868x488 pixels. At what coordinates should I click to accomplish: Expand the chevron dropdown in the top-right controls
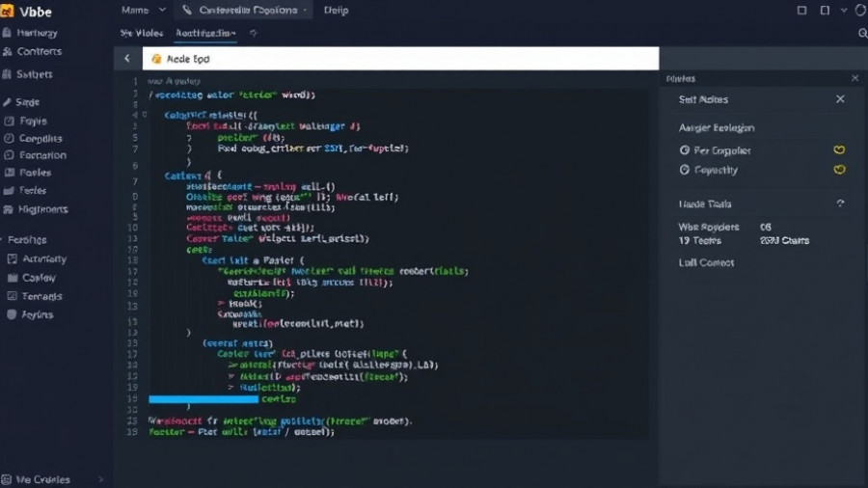(x=844, y=11)
